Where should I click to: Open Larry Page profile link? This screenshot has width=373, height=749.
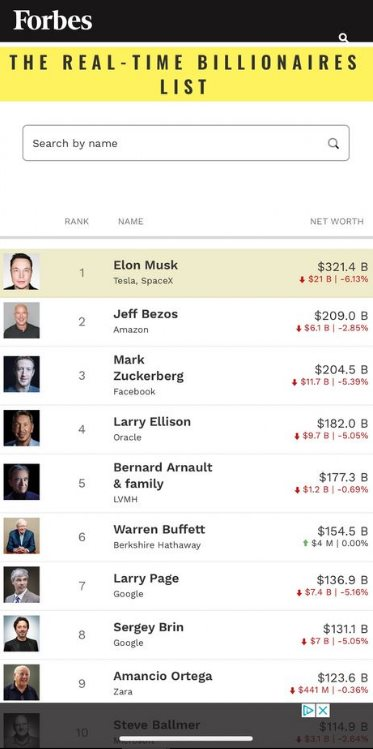click(x=146, y=578)
